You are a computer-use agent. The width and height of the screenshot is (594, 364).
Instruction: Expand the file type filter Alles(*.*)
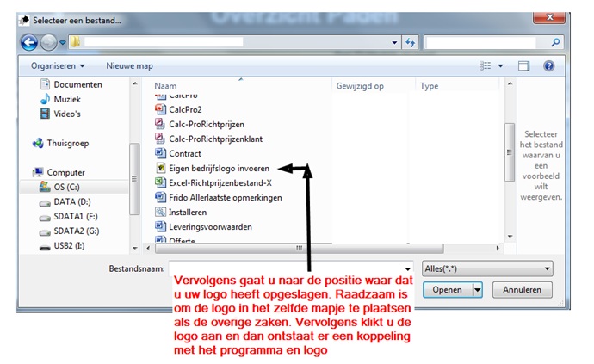[x=487, y=268]
